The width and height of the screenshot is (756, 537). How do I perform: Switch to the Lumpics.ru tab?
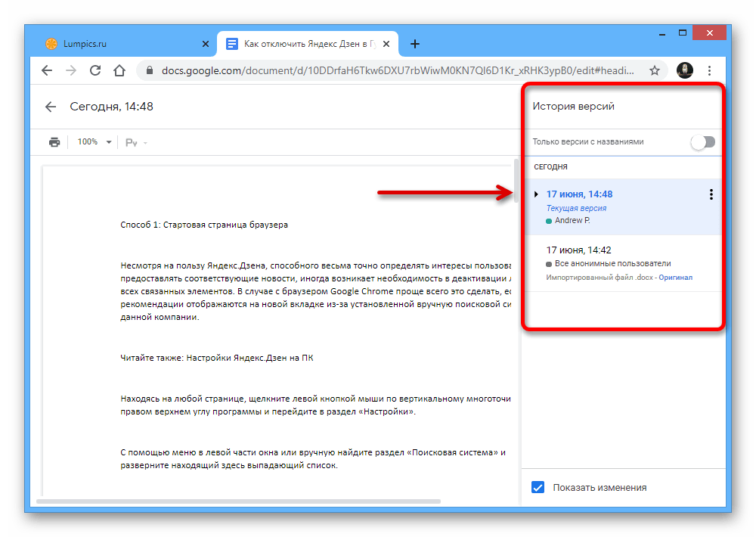coord(126,44)
